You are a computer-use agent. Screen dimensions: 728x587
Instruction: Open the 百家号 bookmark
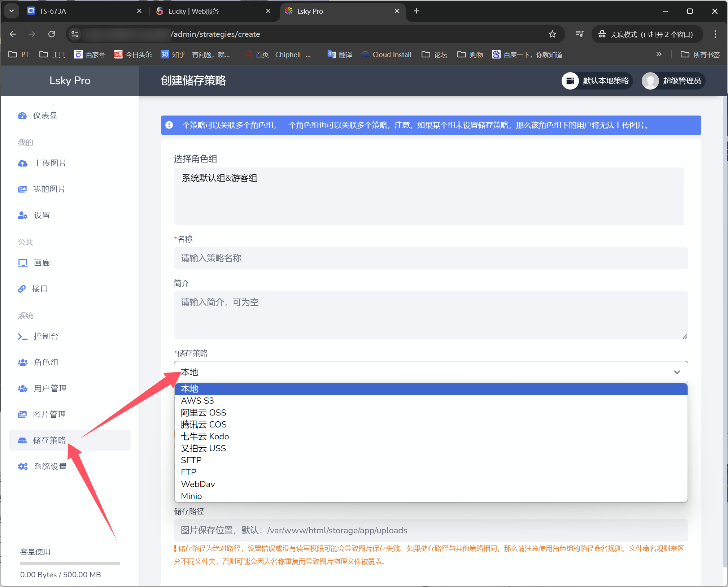pos(90,55)
